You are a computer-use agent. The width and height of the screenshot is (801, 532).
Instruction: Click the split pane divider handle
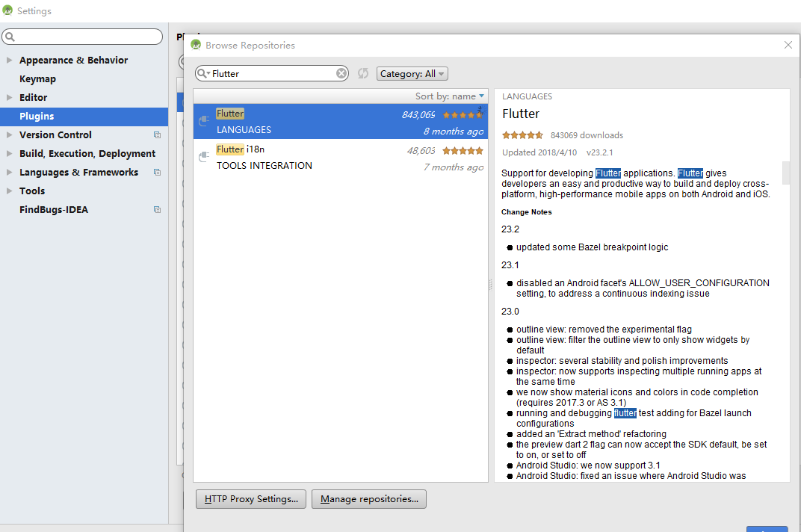click(x=491, y=285)
